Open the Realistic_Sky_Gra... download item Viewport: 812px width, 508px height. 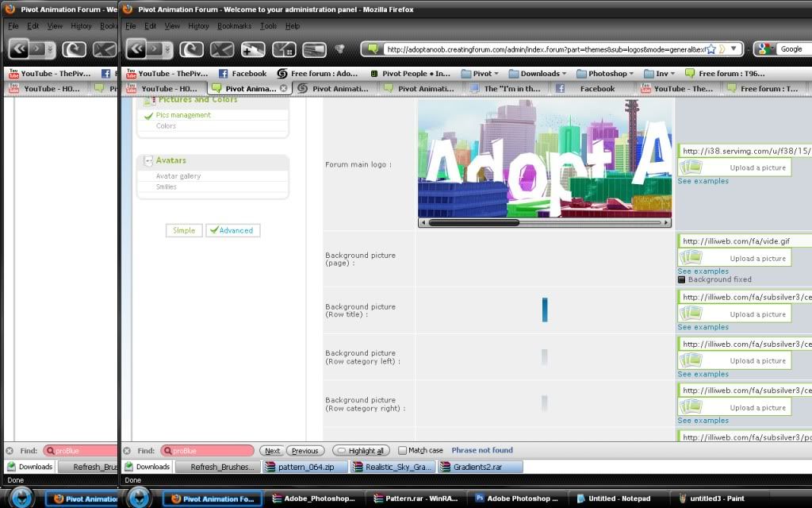point(393,467)
